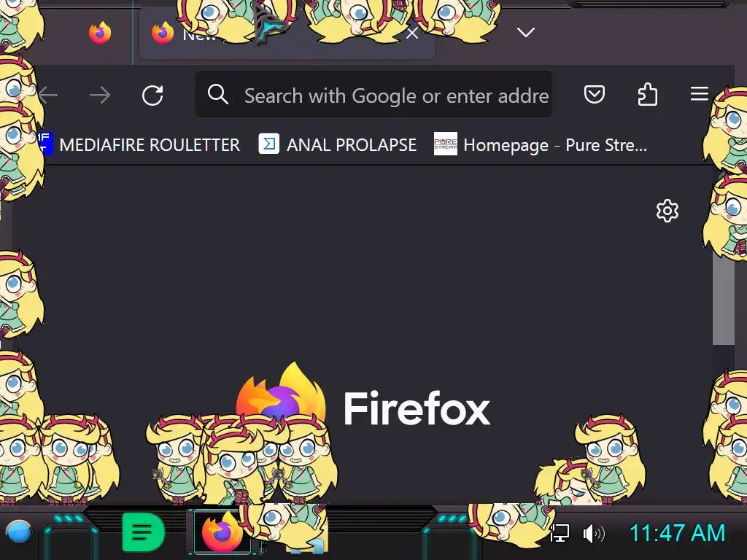747x560 pixels.
Task: Close the New Tab tab
Action: click(x=412, y=34)
